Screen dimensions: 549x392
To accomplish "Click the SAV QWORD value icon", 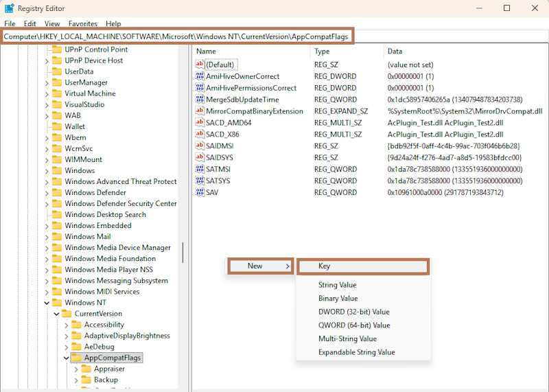I will tap(200, 193).
